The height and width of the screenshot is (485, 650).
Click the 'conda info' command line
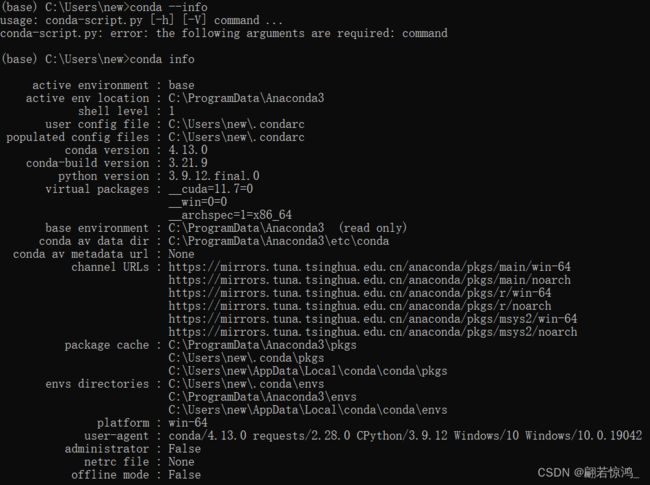[97, 59]
